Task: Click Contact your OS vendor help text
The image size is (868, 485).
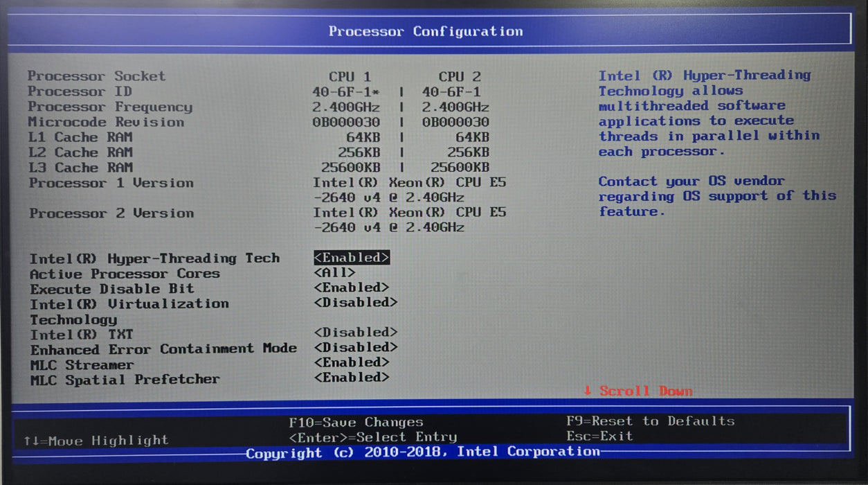Action: pos(717,196)
